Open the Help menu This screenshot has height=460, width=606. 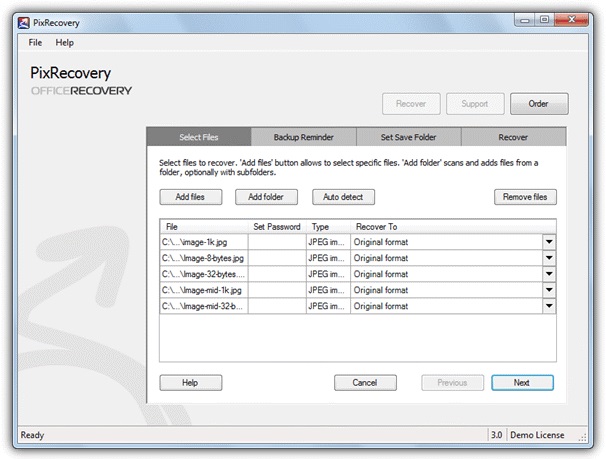pyautogui.click(x=65, y=43)
